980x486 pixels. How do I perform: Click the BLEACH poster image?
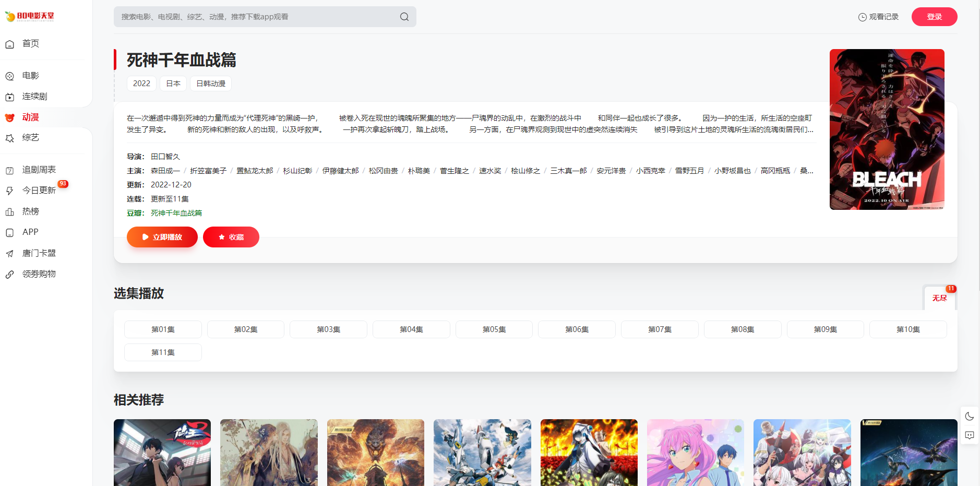point(887,129)
